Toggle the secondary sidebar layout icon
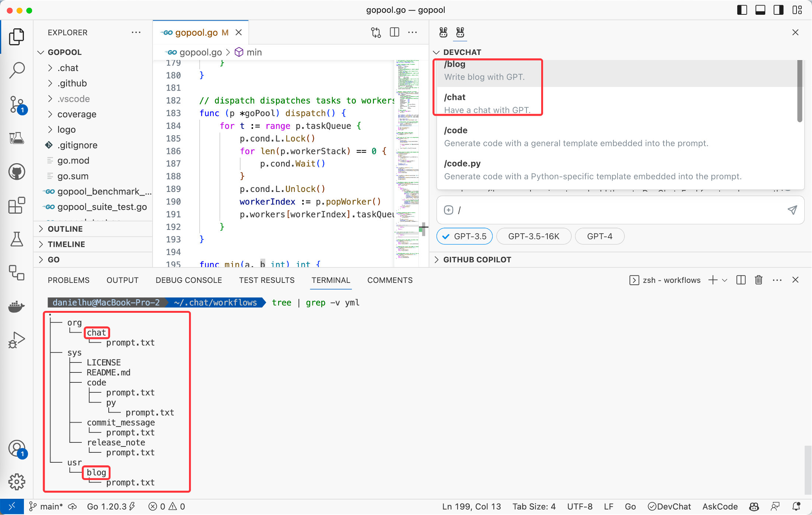Screen dimensions: 812x515 (x=778, y=10)
